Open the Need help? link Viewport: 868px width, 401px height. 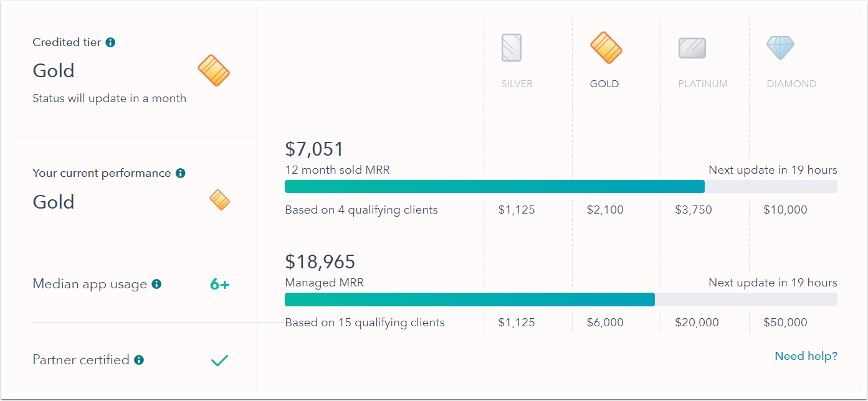pos(806,356)
